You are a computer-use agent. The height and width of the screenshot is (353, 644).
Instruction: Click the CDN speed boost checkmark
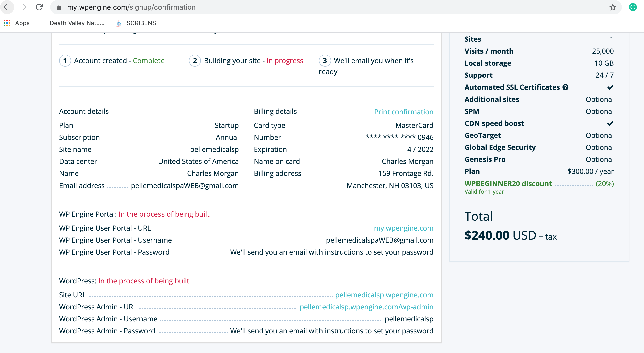point(610,123)
